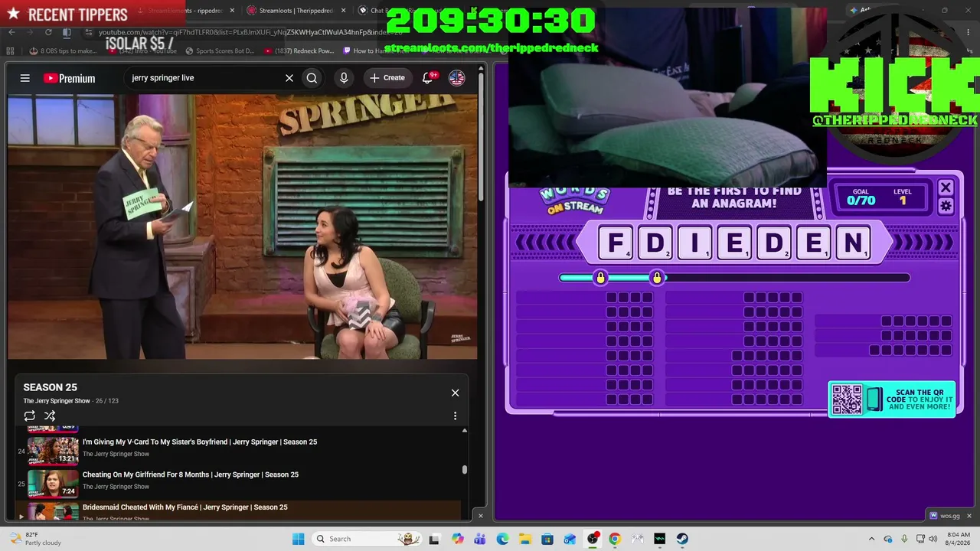Focus the YouTube search field
This screenshot has width=980, height=551.
pyautogui.click(x=203, y=78)
